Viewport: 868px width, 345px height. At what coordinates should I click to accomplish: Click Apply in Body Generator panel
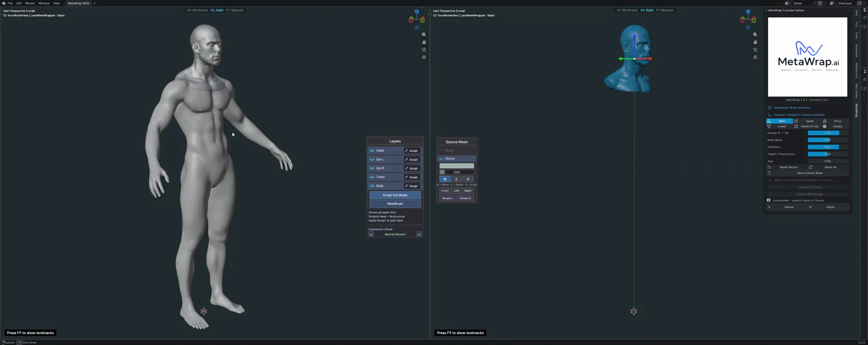click(x=828, y=207)
